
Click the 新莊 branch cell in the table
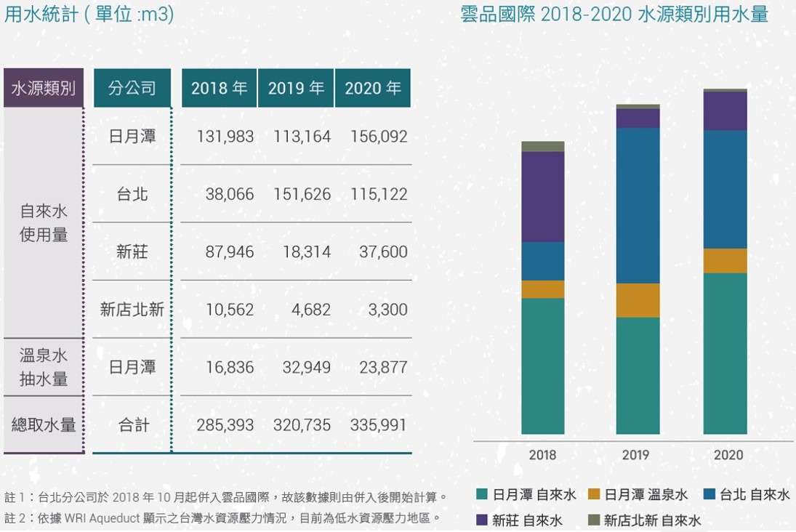click(x=132, y=251)
